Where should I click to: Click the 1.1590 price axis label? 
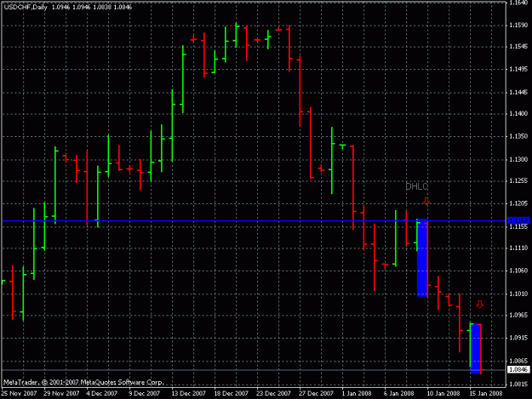pyautogui.click(x=518, y=26)
